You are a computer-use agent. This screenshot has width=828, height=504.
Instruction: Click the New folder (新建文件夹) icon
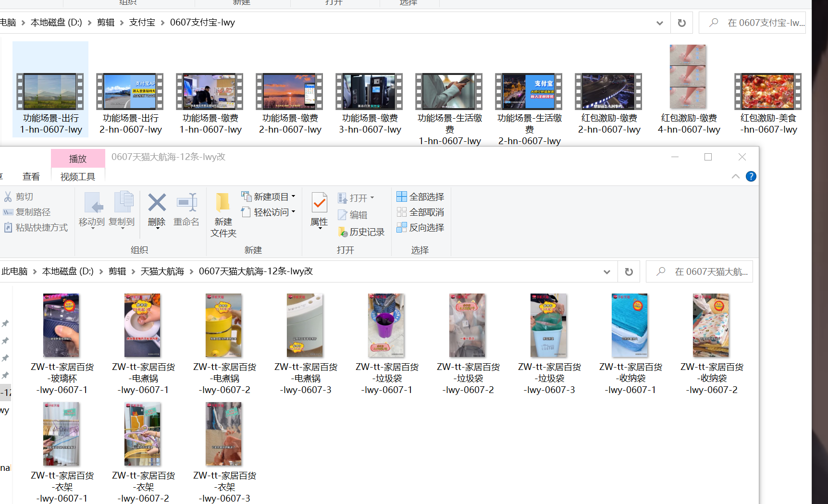tap(222, 202)
